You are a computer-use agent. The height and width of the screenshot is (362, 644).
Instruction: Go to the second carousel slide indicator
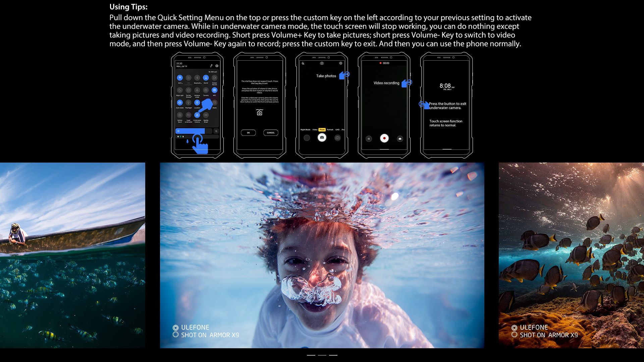[322, 355]
